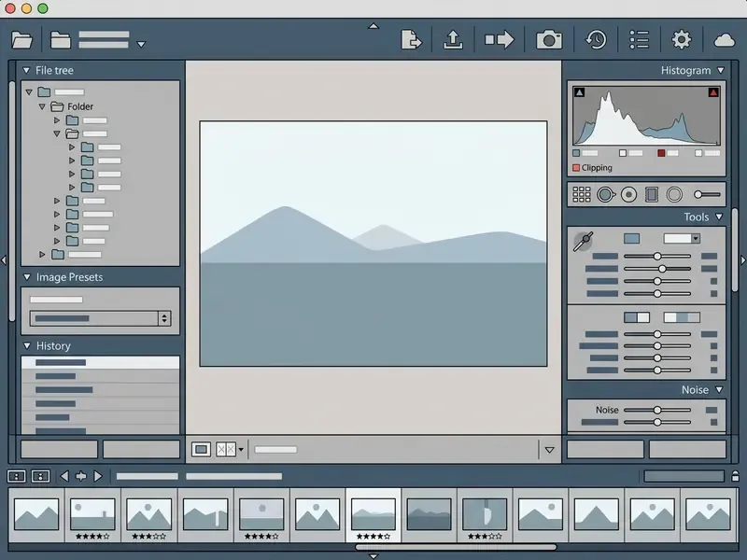
Task: Click the closed folder icon beside the folder name
Action: [61, 40]
